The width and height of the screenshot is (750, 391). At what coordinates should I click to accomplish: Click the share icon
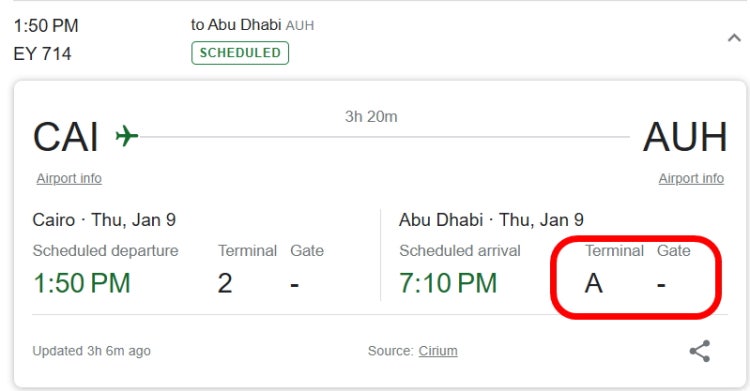coord(700,351)
